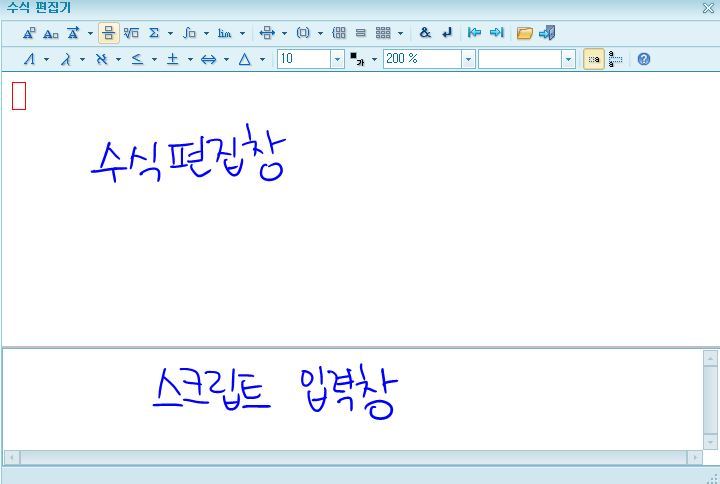Click the font size field showing 10
The image size is (720, 484).
304,59
